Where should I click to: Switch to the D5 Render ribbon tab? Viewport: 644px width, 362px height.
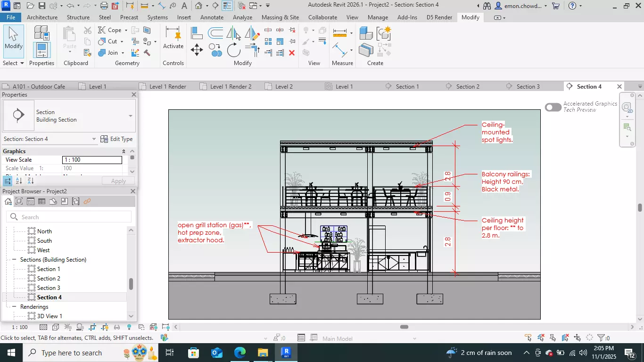(439, 17)
